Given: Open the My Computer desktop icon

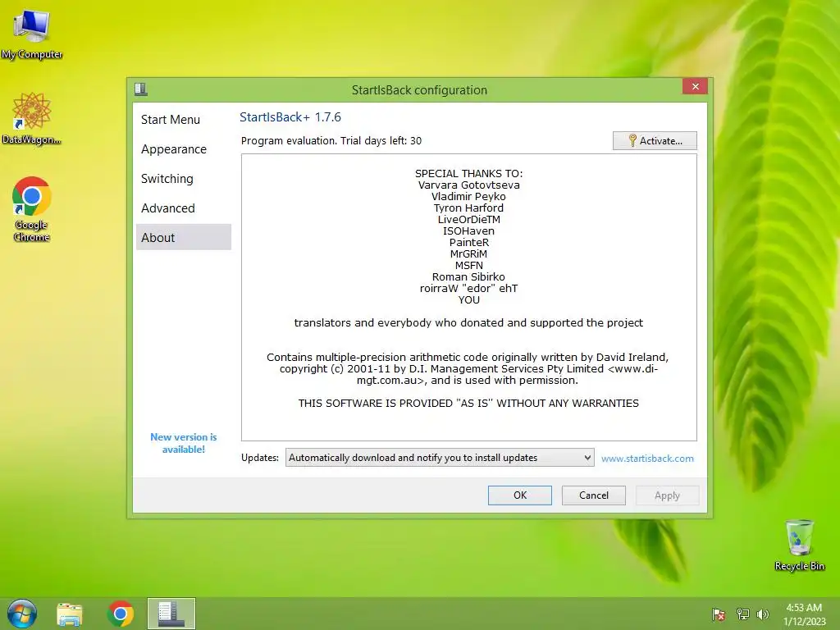Looking at the screenshot, I should [32, 34].
